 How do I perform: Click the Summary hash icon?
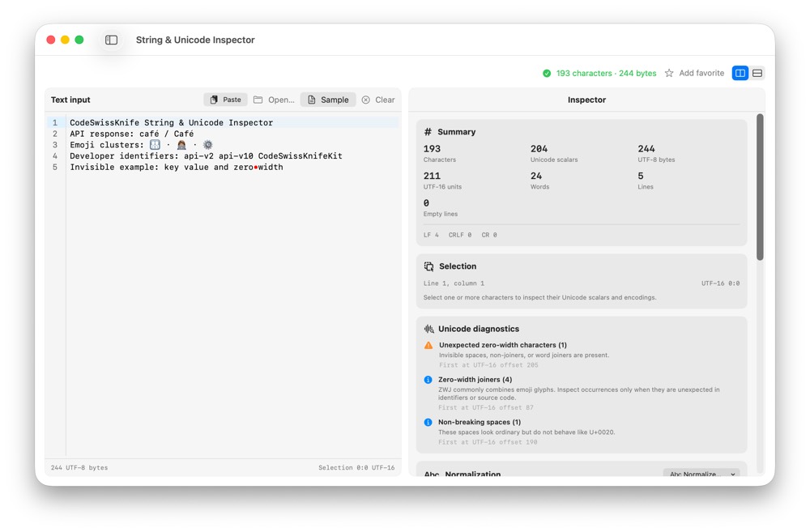tap(428, 132)
